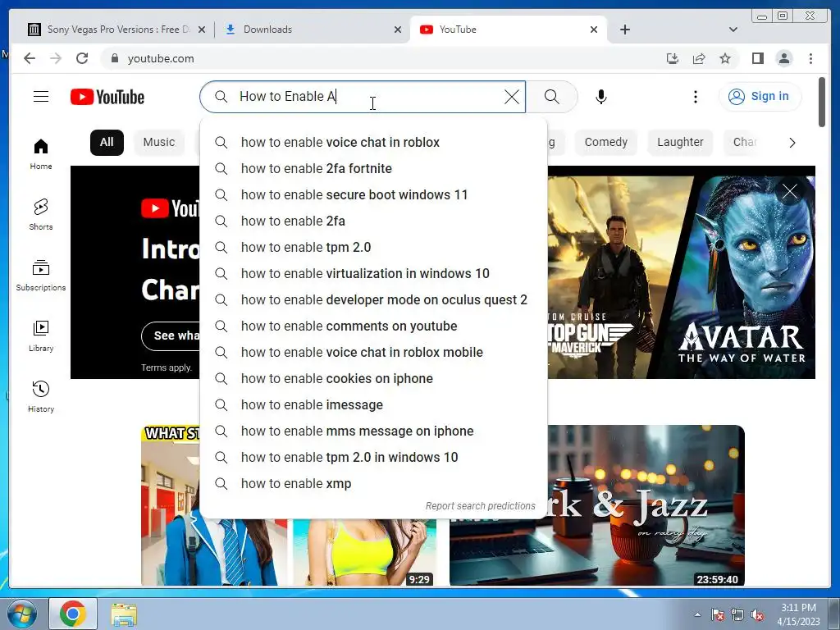Open the Windows Start button
The image size is (840, 630).
point(21,614)
